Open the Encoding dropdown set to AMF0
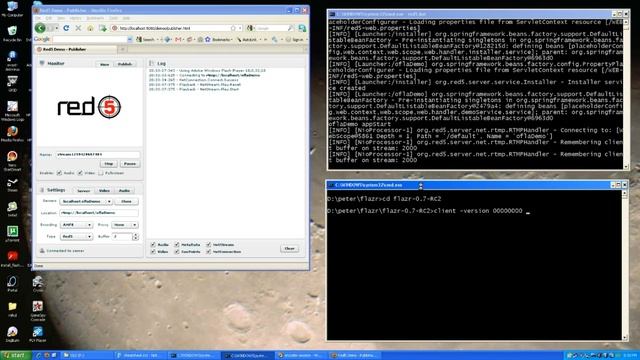This screenshot has height=360, width=640. coord(76,225)
